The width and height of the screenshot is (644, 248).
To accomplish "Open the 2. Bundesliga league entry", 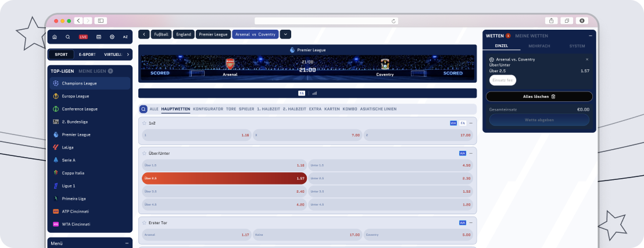I will pos(90,122).
